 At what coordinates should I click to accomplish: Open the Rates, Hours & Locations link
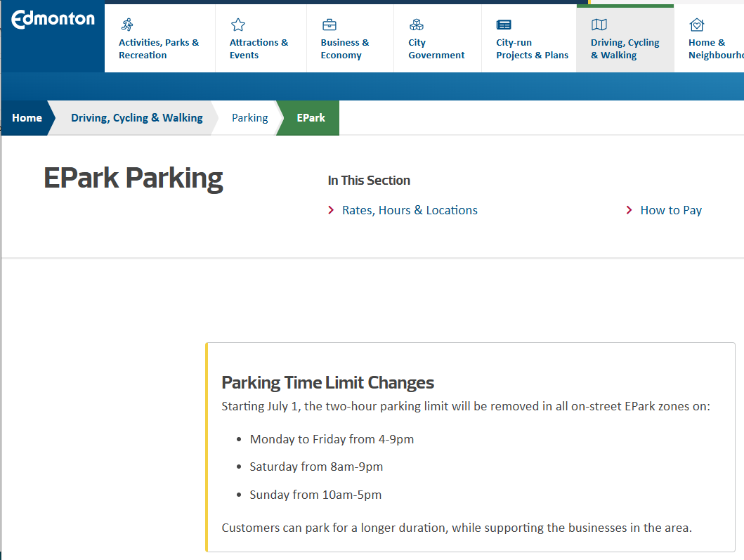[410, 210]
